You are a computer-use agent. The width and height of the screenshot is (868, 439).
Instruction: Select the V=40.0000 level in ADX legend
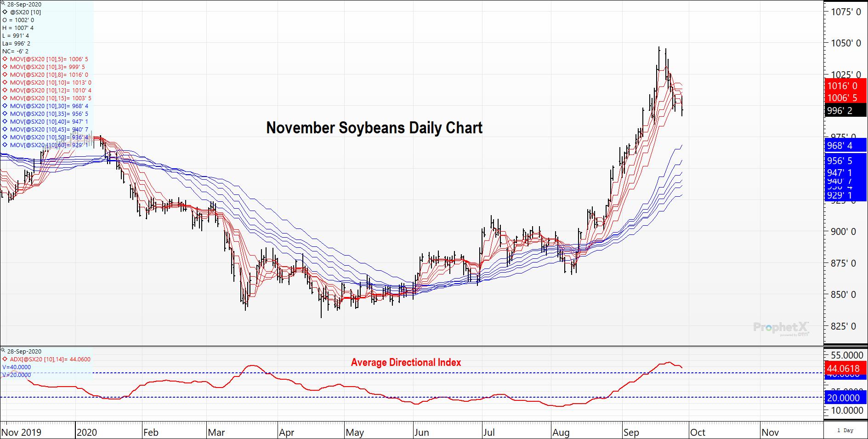(17, 367)
